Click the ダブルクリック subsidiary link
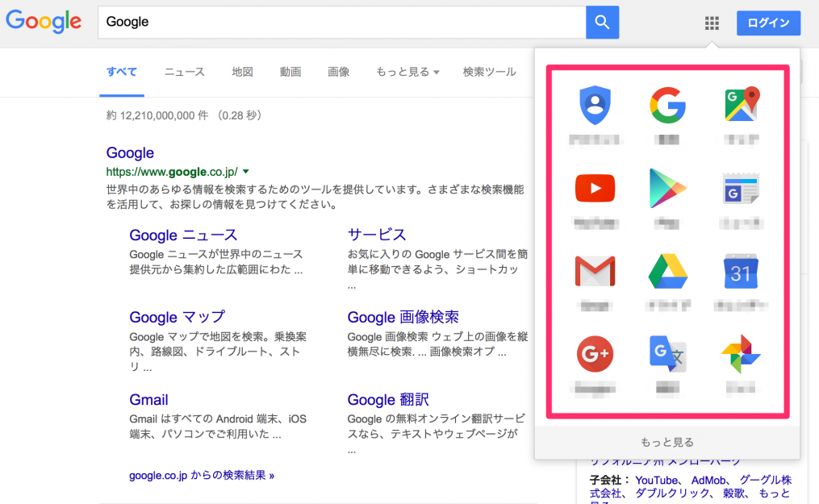Screen dimensions: 819x504 671,493
